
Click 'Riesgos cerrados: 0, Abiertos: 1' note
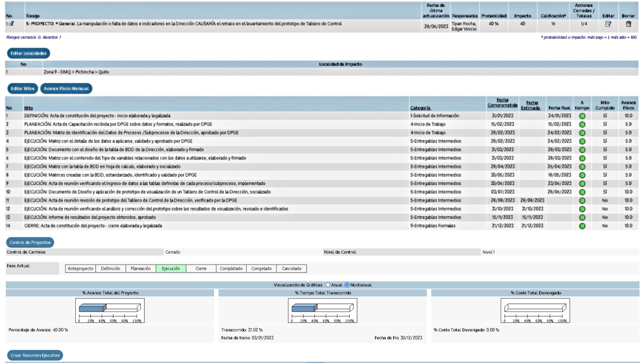[x=33, y=37]
